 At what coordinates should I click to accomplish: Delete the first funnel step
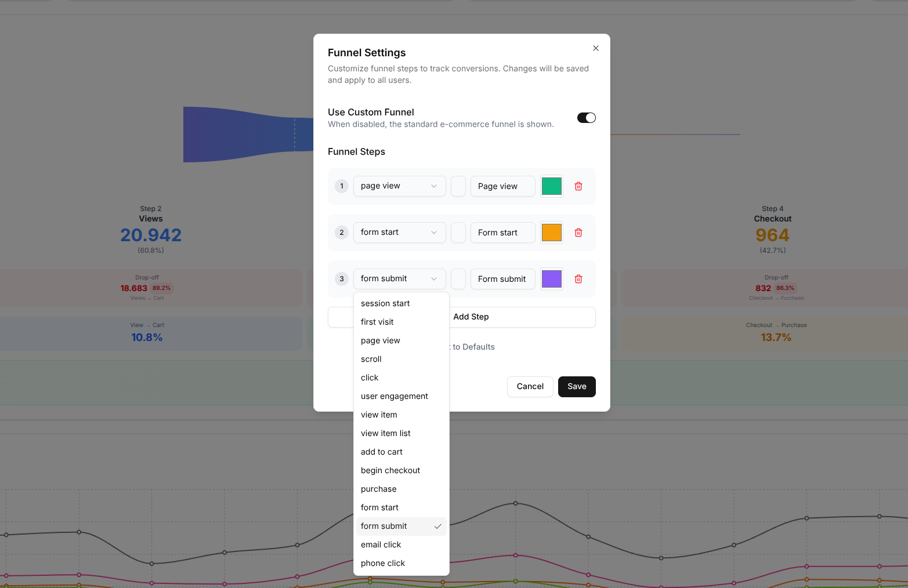(x=578, y=186)
